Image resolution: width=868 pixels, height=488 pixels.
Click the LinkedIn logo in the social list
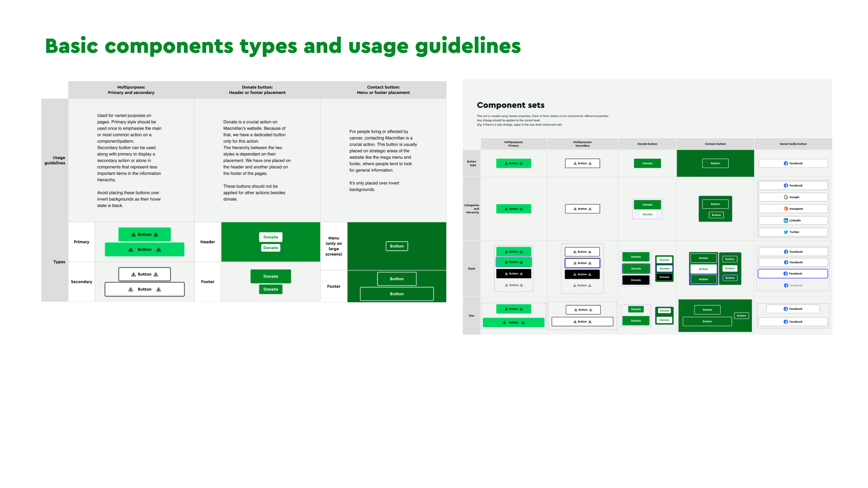pos(786,221)
